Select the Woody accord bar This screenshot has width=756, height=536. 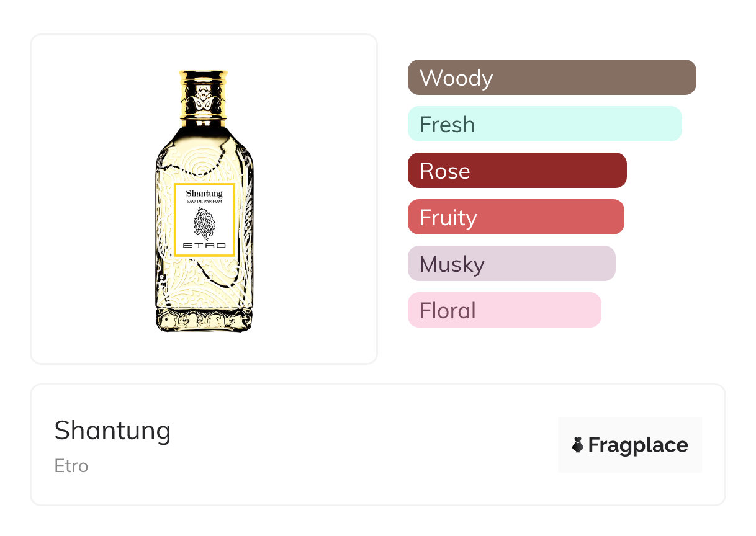coord(551,78)
